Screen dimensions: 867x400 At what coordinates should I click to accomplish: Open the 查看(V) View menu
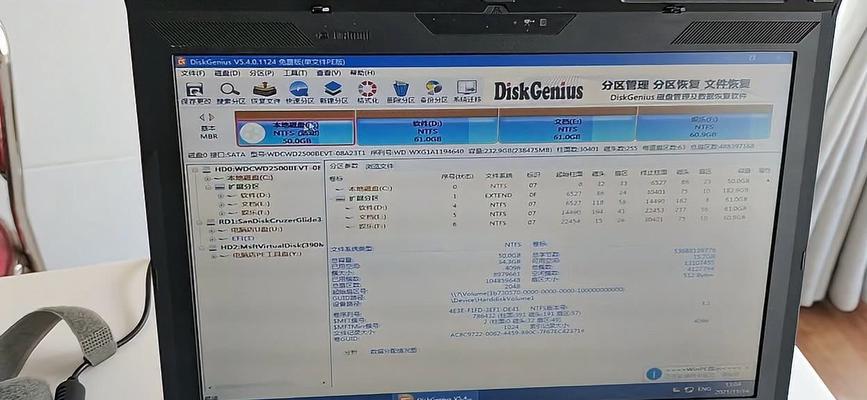[x=328, y=73]
